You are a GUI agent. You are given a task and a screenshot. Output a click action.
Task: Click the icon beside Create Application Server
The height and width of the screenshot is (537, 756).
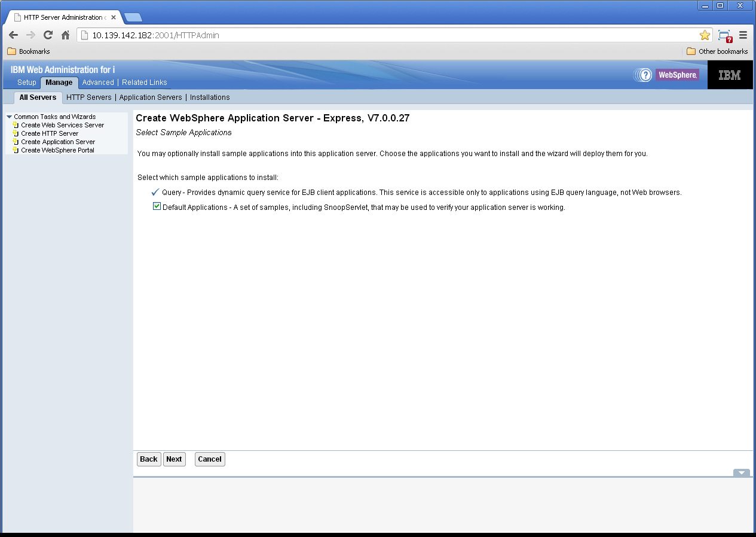[16, 142]
